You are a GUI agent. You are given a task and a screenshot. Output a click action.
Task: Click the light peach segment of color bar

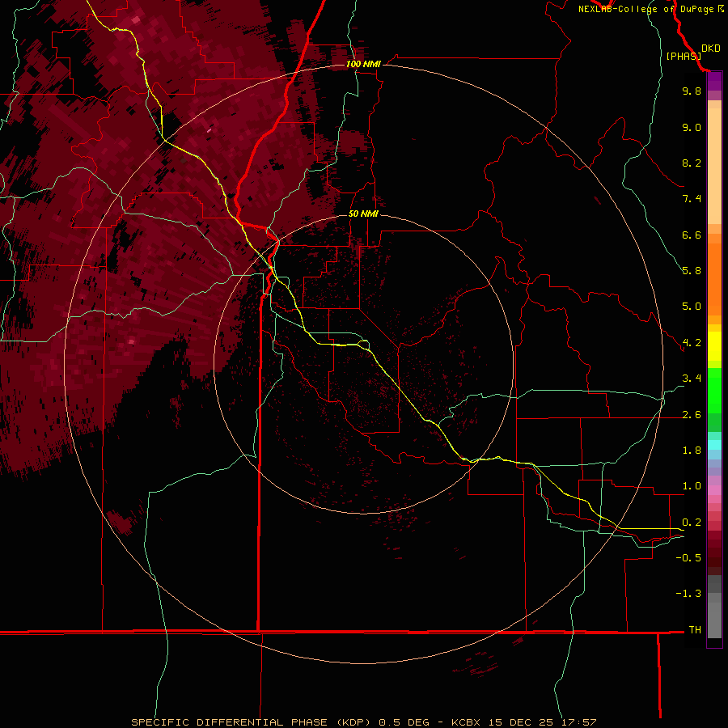click(714, 166)
